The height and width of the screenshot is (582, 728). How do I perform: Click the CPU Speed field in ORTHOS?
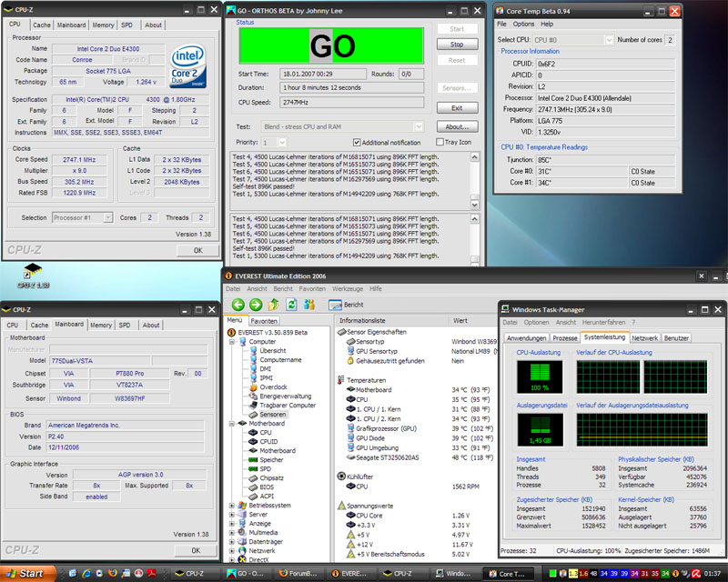click(x=351, y=103)
